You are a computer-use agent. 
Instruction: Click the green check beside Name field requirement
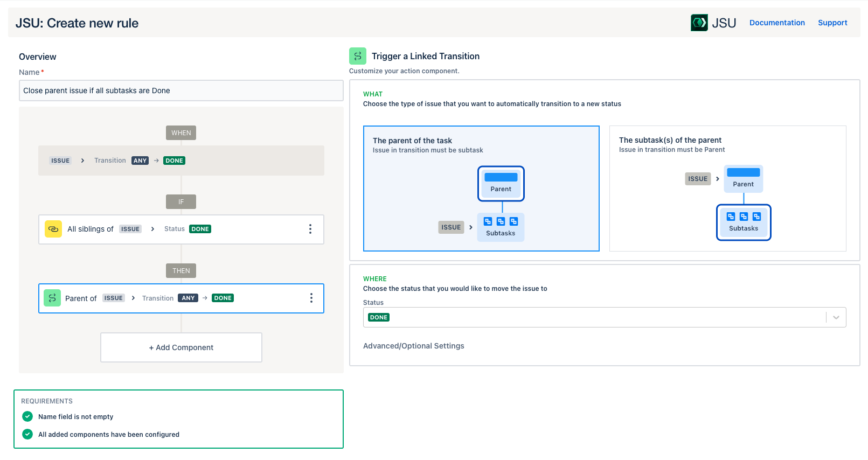[x=27, y=416]
